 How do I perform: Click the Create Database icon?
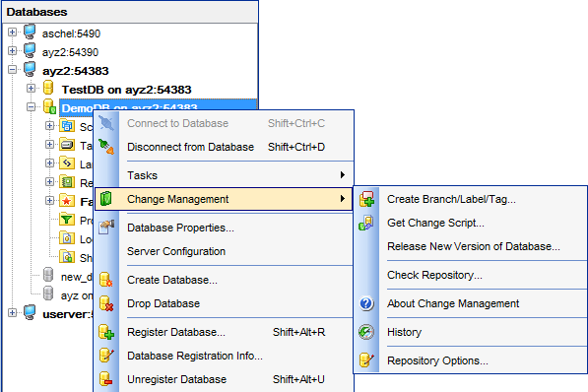coord(106,280)
